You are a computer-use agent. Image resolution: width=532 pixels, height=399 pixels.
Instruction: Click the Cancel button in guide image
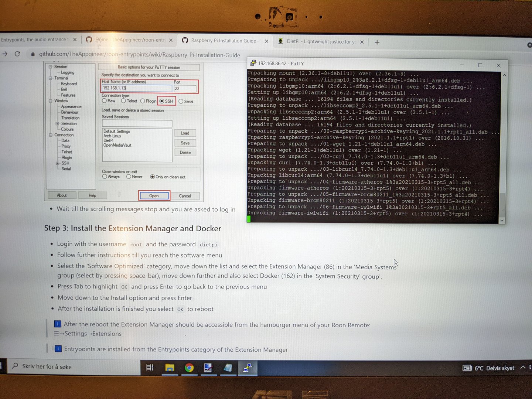click(185, 196)
